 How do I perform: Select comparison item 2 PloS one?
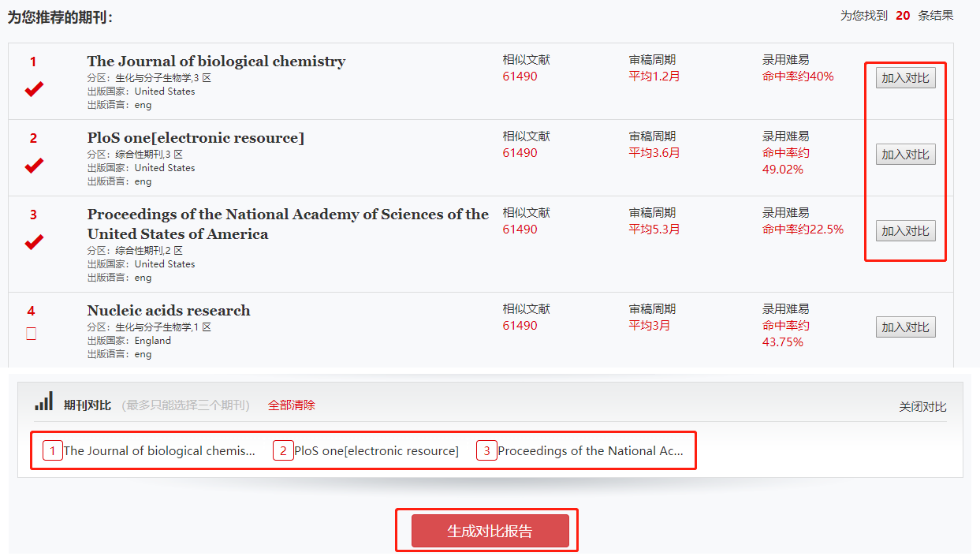tap(375, 451)
